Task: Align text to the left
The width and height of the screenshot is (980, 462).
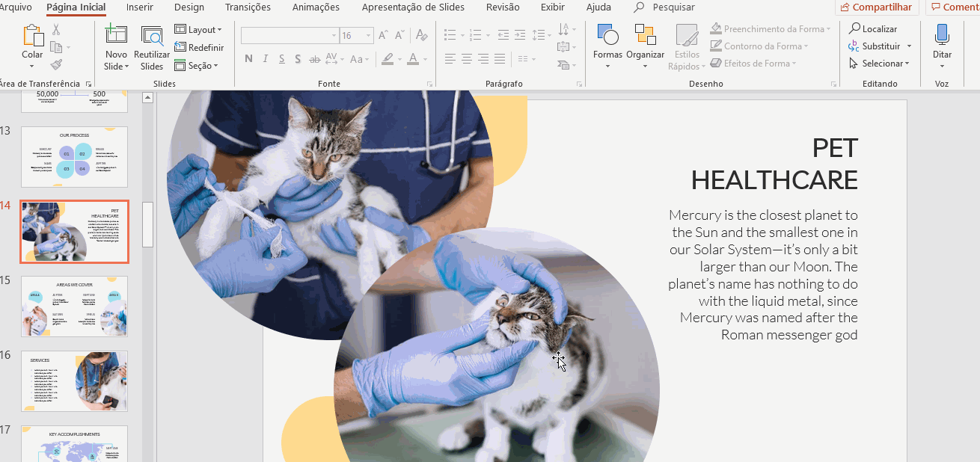Action: click(450, 59)
